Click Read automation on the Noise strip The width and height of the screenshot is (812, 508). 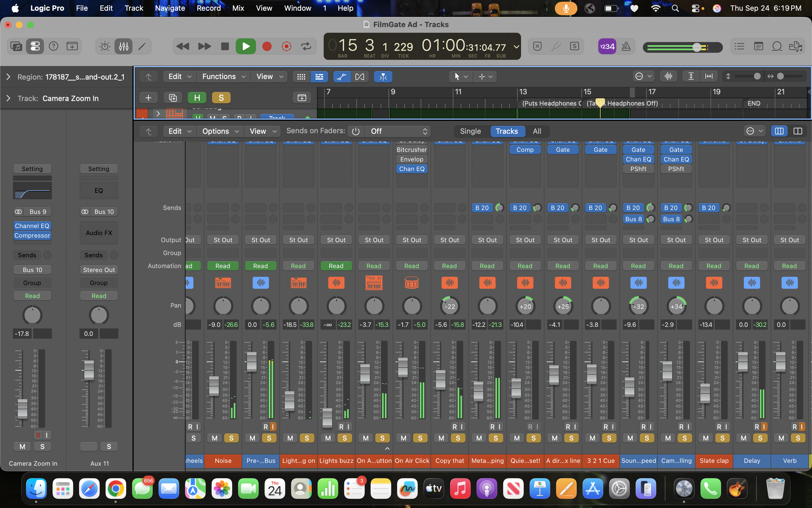tap(223, 266)
